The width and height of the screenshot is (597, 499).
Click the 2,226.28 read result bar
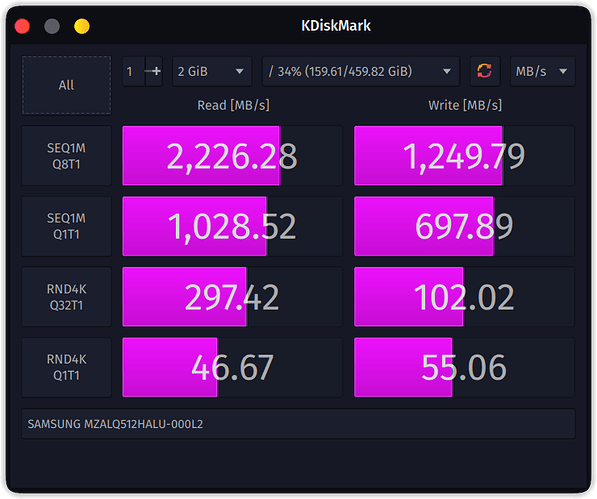[x=232, y=156]
